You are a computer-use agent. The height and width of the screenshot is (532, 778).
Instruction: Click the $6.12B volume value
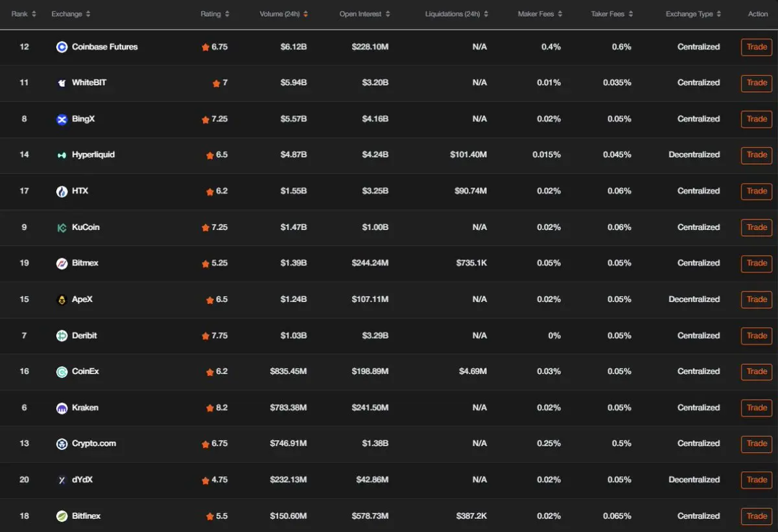294,47
